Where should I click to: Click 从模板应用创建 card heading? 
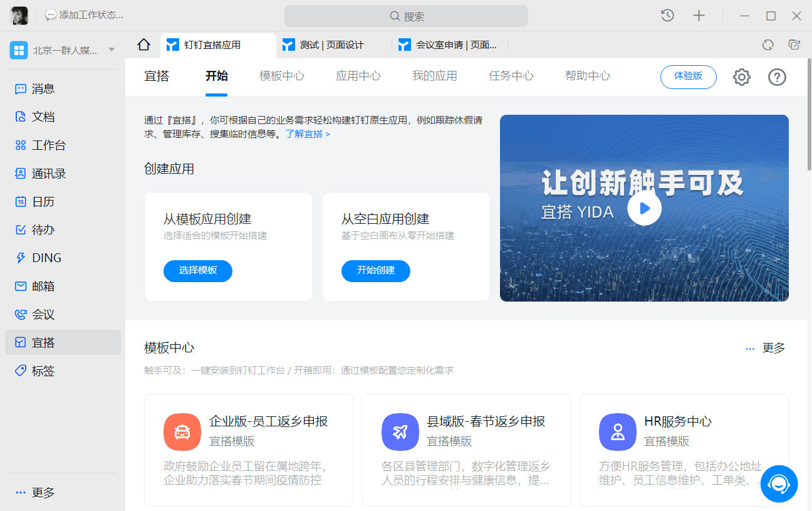(207, 219)
